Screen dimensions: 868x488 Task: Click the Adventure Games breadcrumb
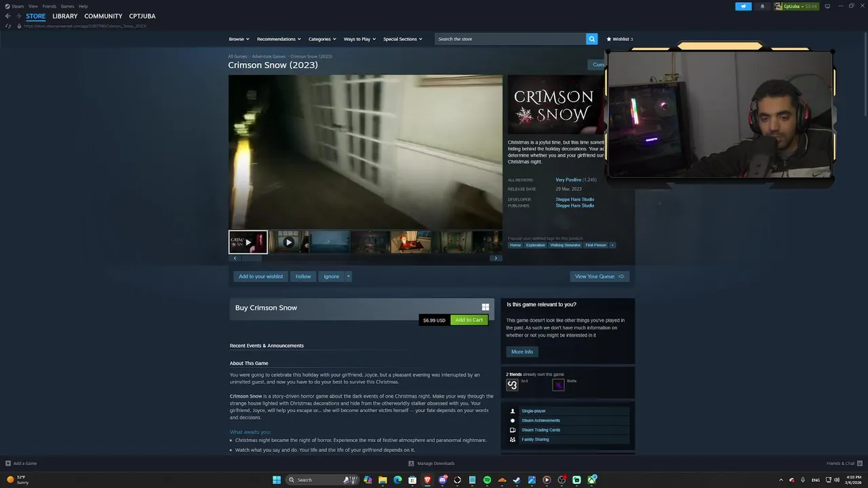(269, 56)
